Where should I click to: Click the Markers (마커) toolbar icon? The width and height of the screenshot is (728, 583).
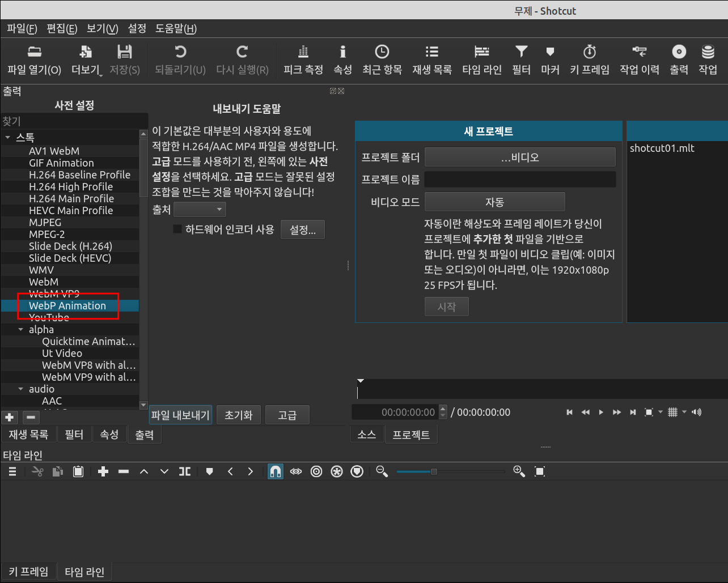point(549,59)
